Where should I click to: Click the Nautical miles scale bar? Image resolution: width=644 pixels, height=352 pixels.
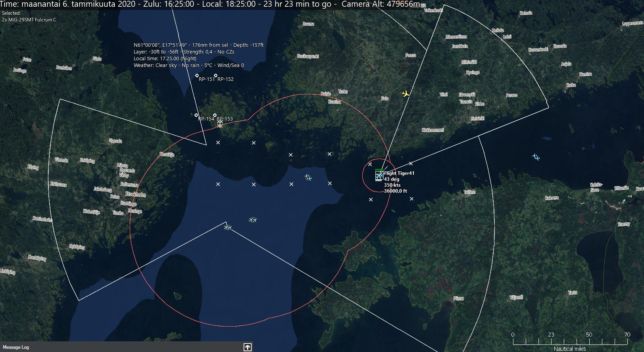pyautogui.click(x=569, y=341)
